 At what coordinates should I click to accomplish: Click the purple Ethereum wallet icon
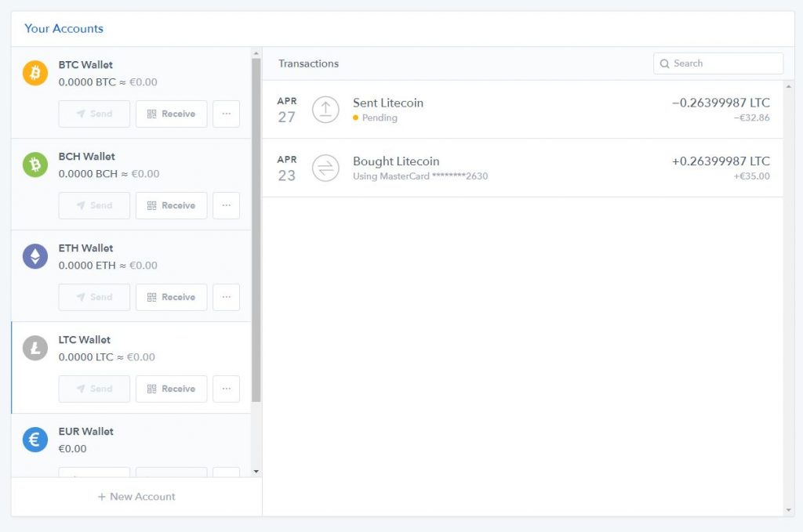coord(35,256)
